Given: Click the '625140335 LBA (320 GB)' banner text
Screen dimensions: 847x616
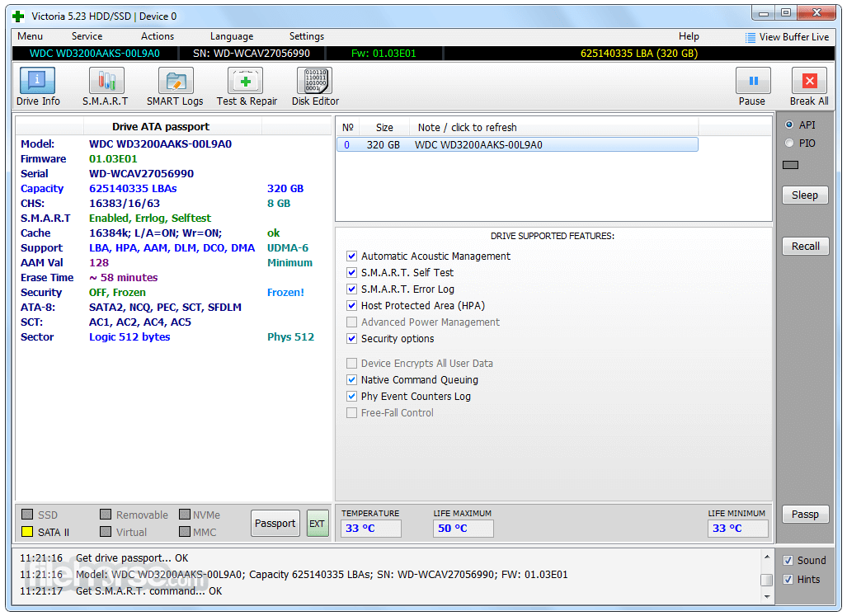Looking at the screenshot, I should (639, 54).
